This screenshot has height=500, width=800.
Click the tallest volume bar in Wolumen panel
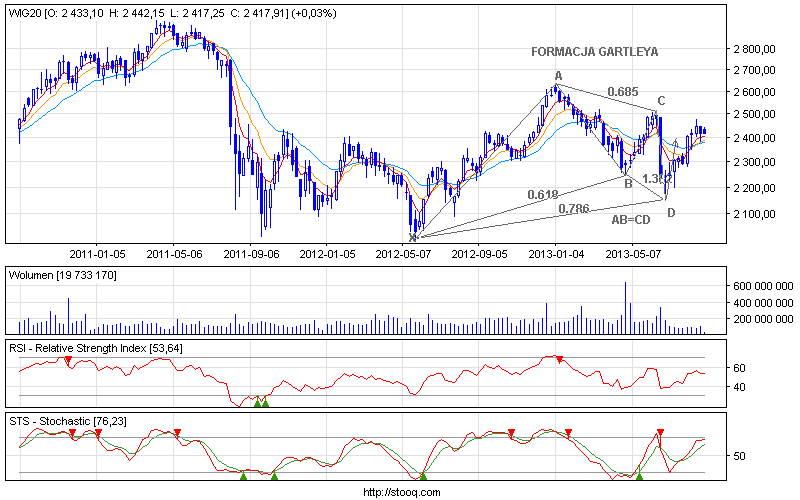click(x=626, y=308)
